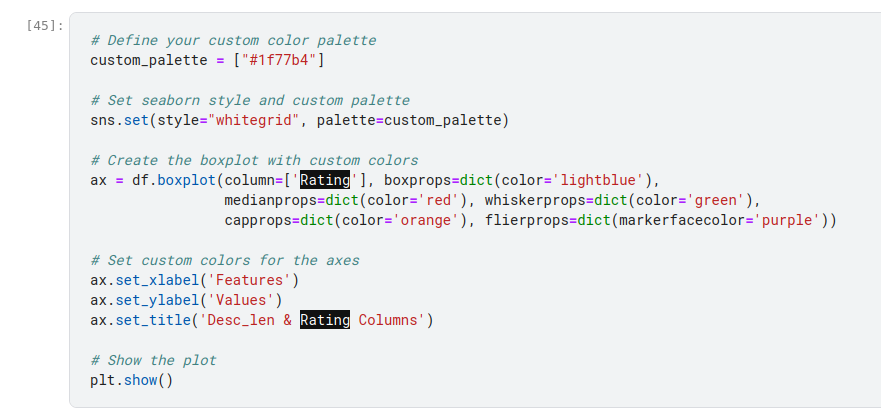Click the "Create the boxplot with custom colors" comment
Viewport: 881px width, 410px height.
(254, 160)
